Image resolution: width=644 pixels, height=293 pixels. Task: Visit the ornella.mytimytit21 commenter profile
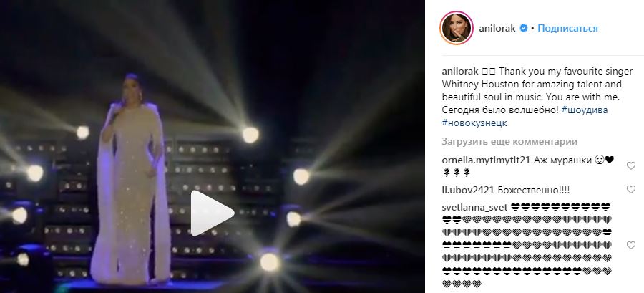click(487, 160)
